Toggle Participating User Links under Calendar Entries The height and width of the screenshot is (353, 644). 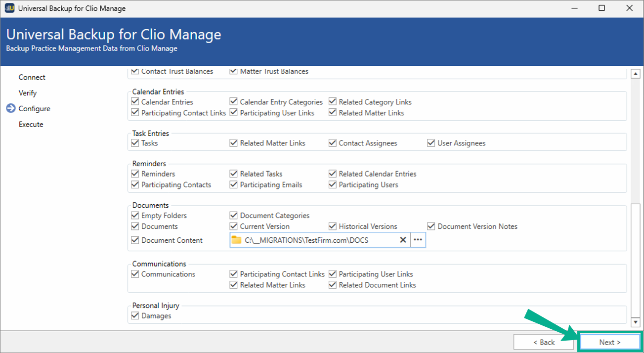234,113
